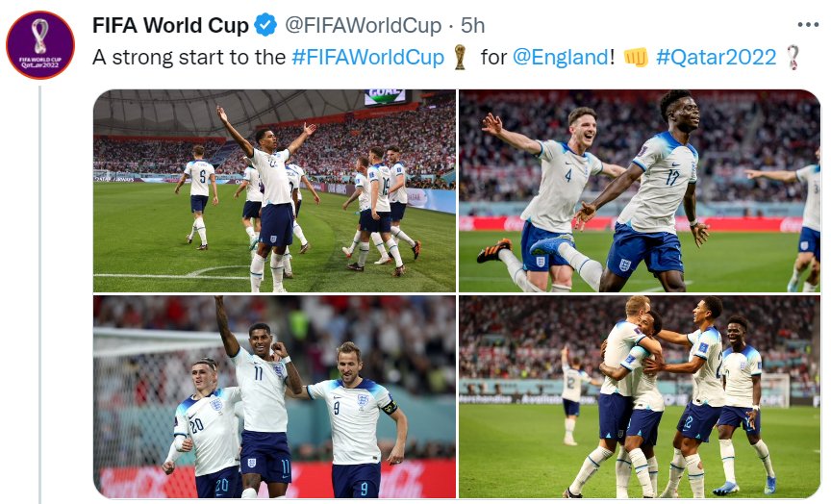
Task: Click the Qatar 2022 emblem emoji
Action: tap(792, 57)
